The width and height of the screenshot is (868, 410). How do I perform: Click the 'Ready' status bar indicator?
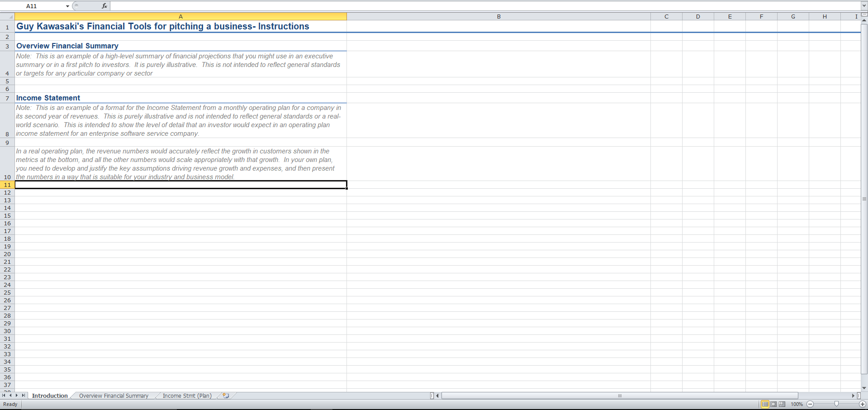click(10, 404)
